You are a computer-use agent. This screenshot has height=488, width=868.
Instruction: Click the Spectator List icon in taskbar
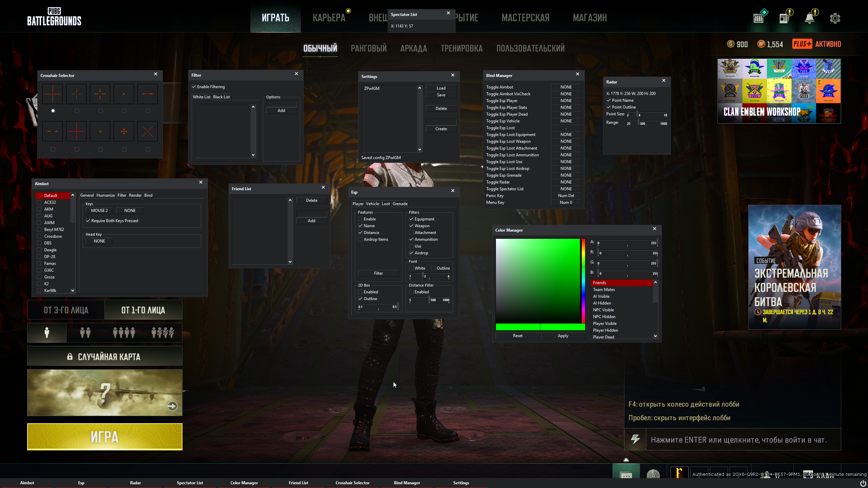click(x=190, y=483)
